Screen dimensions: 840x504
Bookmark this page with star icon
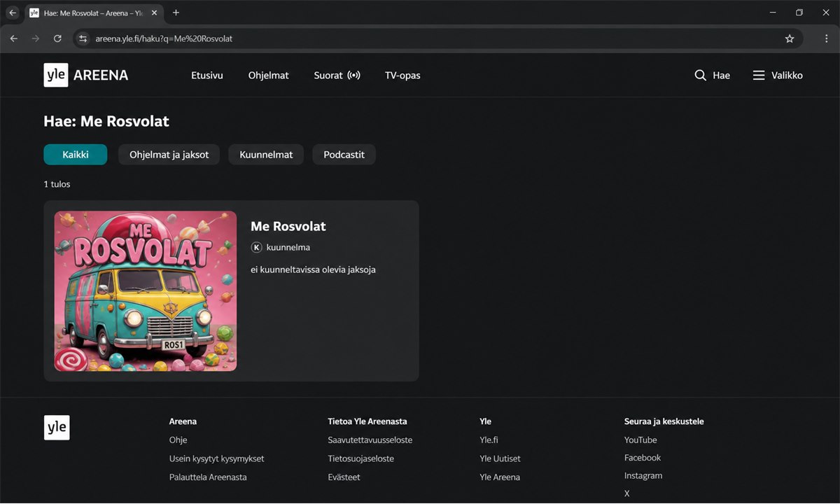coord(790,38)
